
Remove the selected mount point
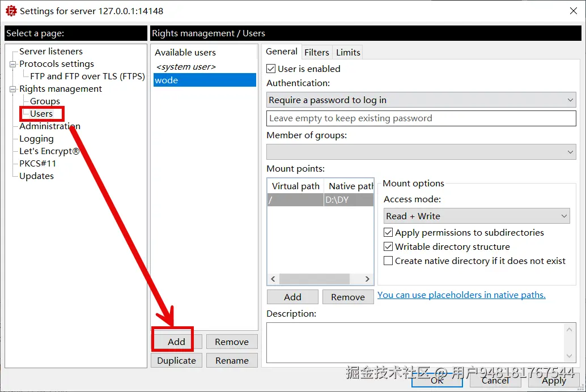(x=348, y=297)
